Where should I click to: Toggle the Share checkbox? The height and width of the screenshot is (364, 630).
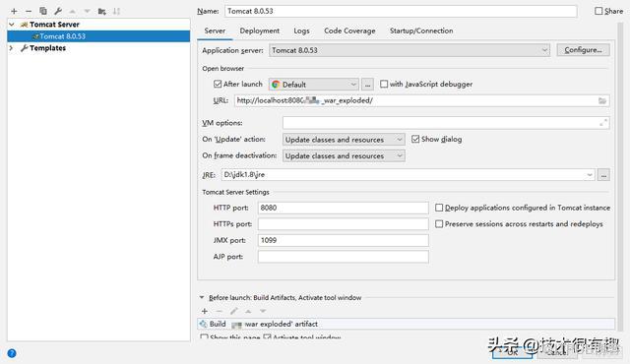click(598, 11)
